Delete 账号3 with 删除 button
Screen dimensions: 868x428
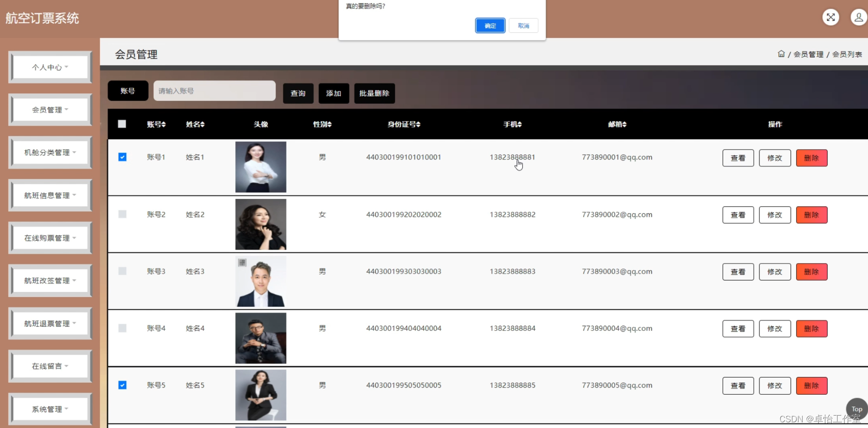[811, 272]
